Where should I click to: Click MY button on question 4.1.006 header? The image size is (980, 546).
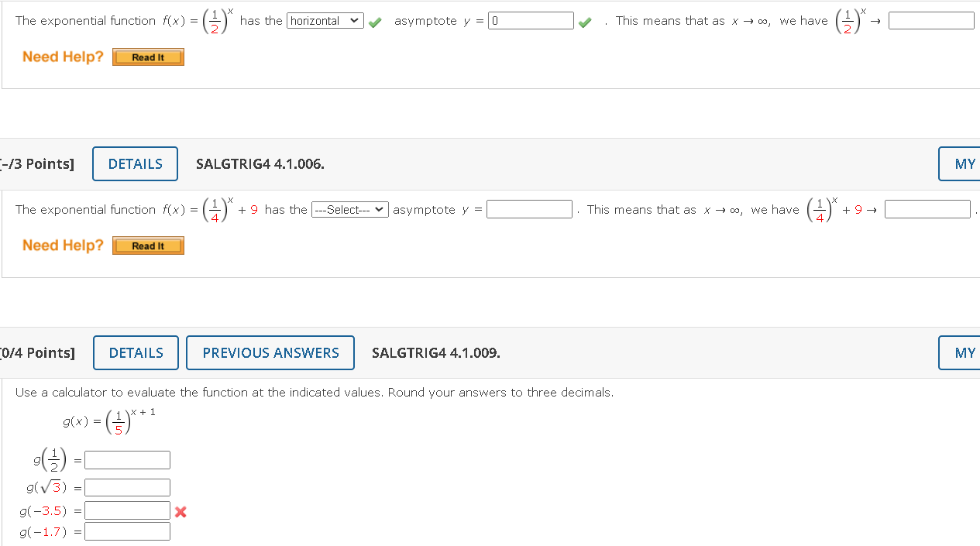[x=961, y=163]
